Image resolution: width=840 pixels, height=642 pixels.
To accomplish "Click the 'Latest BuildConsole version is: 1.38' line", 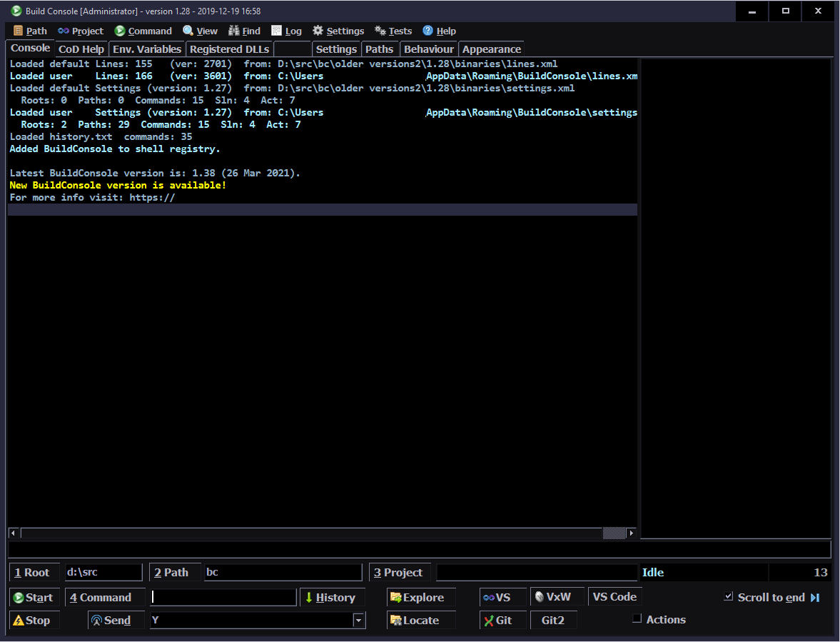I will pyautogui.click(x=155, y=173).
